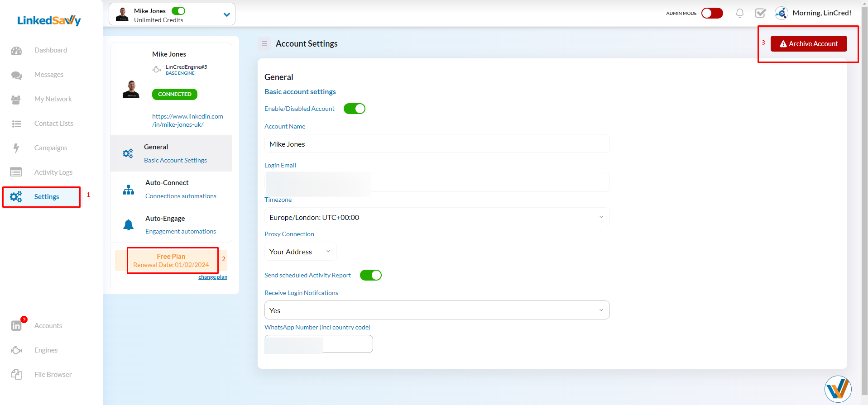This screenshot has height=405, width=868.
Task: Click the Morning, LinCred! greeting
Action: [x=822, y=13]
